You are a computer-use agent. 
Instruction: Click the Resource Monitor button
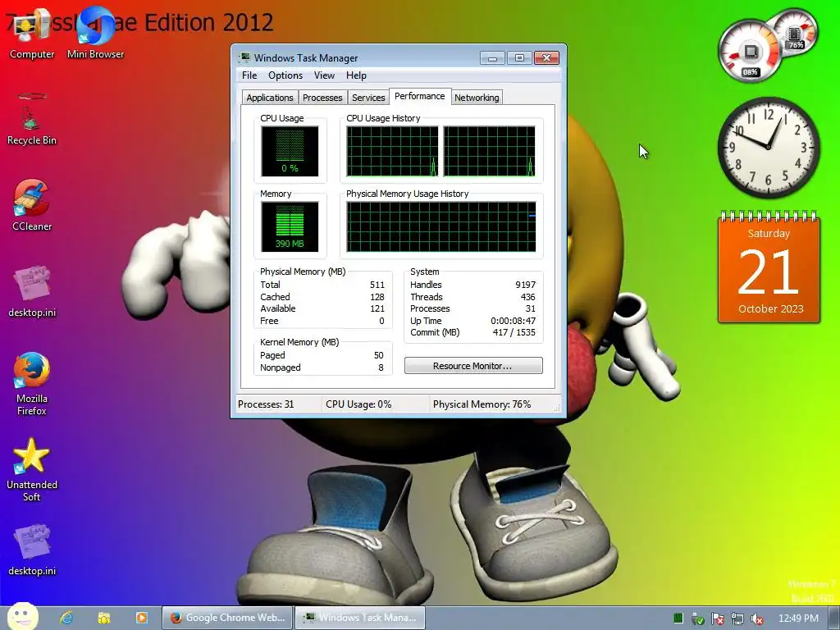[x=473, y=366]
